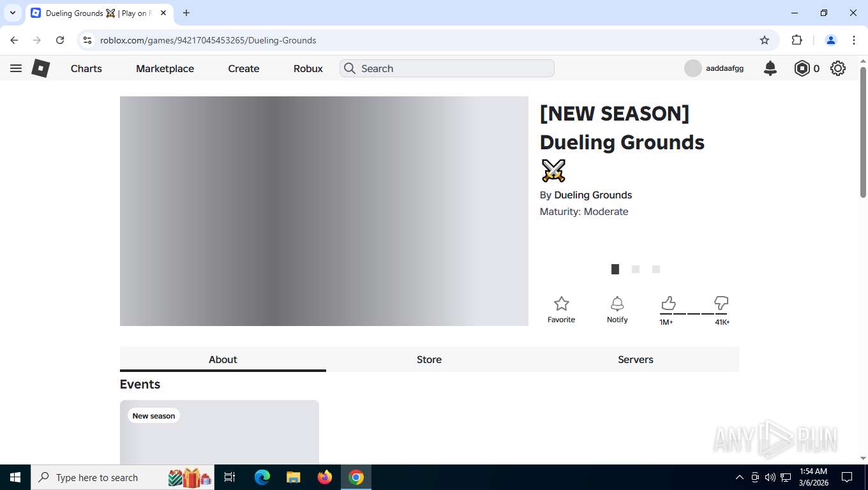
Task: Turn on Notify for this game
Action: point(617,309)
